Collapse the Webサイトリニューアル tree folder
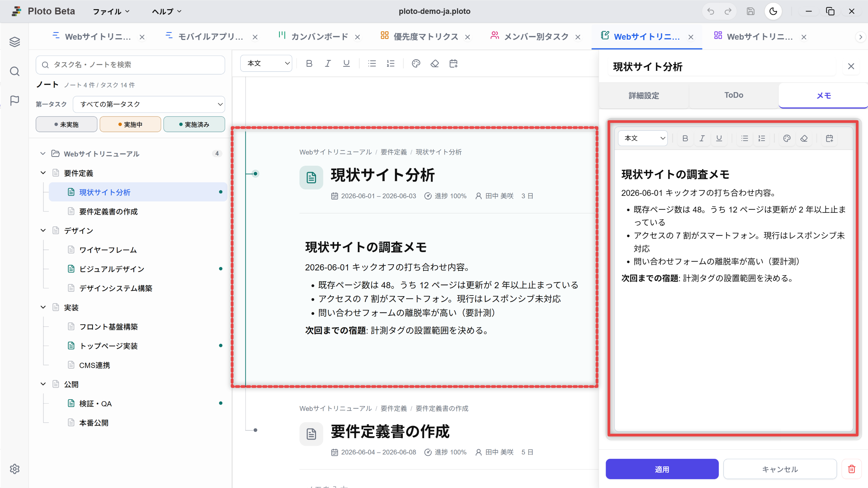The height and width of the screenshot is (488, 868). point(43,154)
